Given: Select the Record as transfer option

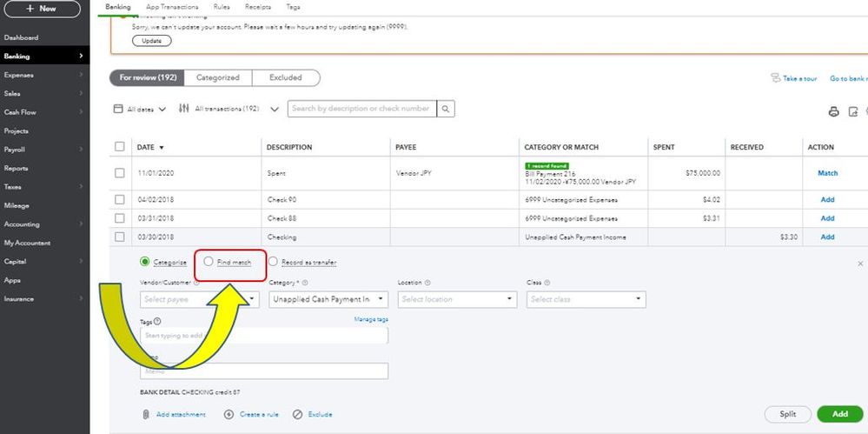Looking at the screenshot, I should (274, 261).
